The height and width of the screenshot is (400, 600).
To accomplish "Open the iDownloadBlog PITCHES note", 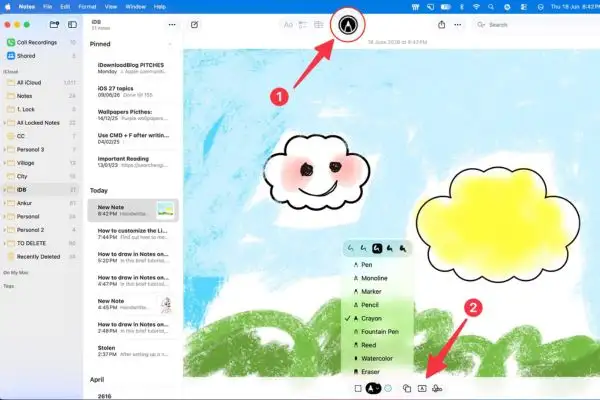I will (x=133, y=68).
